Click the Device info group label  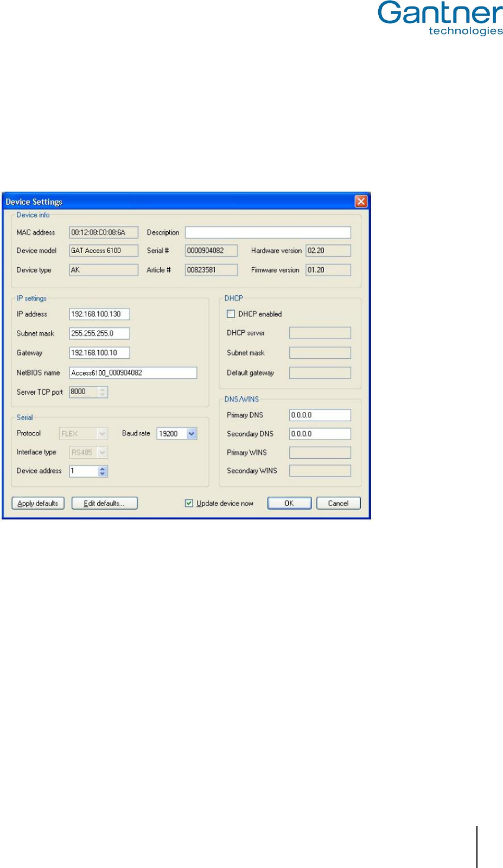[33, 215]
